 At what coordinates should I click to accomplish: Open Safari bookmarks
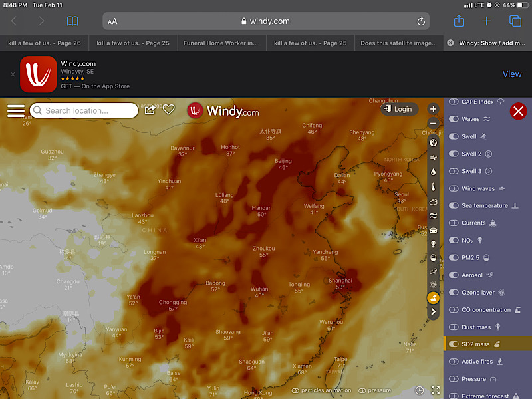(72, 21)
